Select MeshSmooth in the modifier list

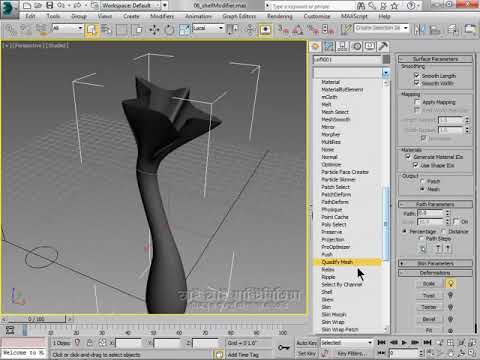(336, 119)
